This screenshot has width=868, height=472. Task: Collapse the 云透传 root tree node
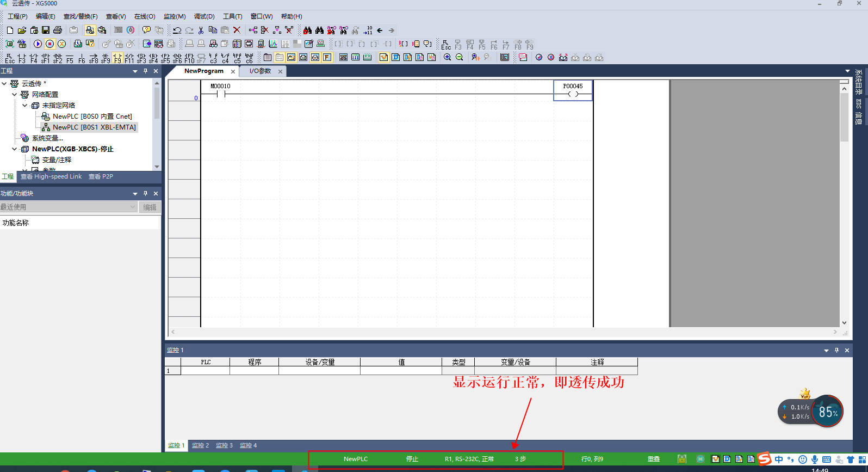click(4, 84)
